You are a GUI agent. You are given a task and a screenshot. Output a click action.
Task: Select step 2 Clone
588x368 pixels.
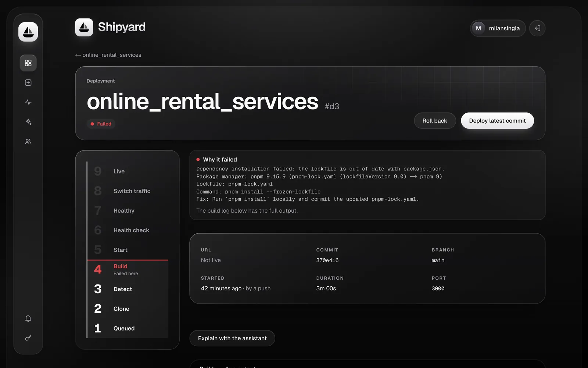(128, 309)
